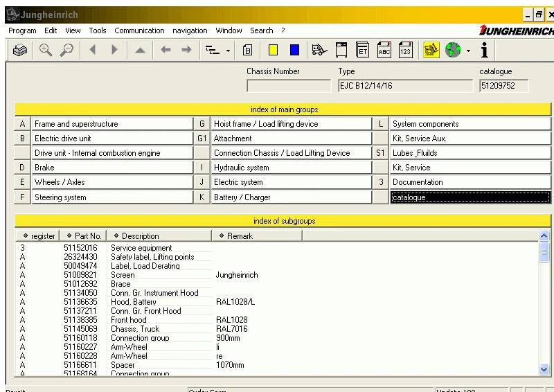Click the print icon in the toolbar
554x392 pixels.
(x=20, y=50)
